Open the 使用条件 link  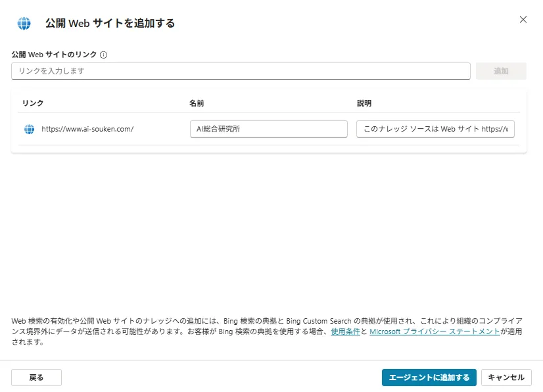[x=344, y=331]
